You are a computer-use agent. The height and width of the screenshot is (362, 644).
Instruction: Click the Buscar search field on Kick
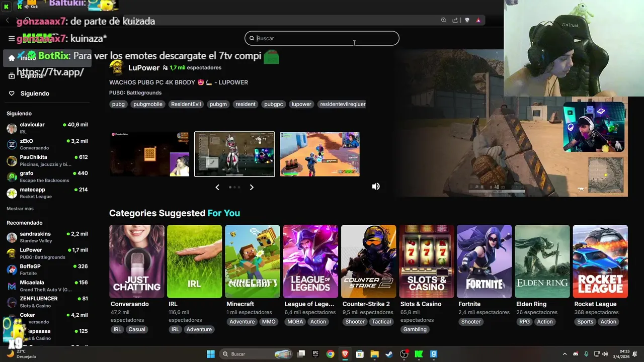(322, 38)
